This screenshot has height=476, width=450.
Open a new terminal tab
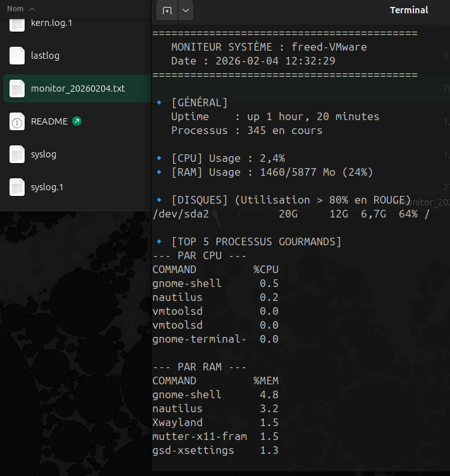coord(167,10)
